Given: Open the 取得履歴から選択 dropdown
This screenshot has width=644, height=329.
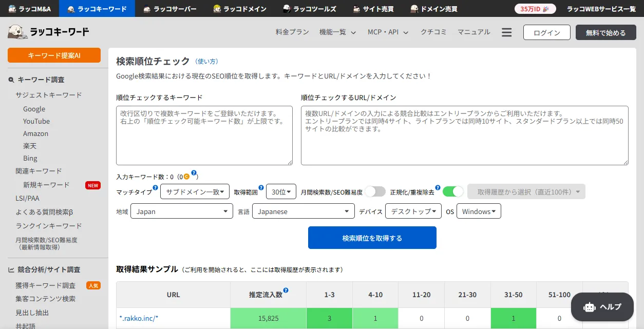Looking at the screenshot, I should (526, 191).
